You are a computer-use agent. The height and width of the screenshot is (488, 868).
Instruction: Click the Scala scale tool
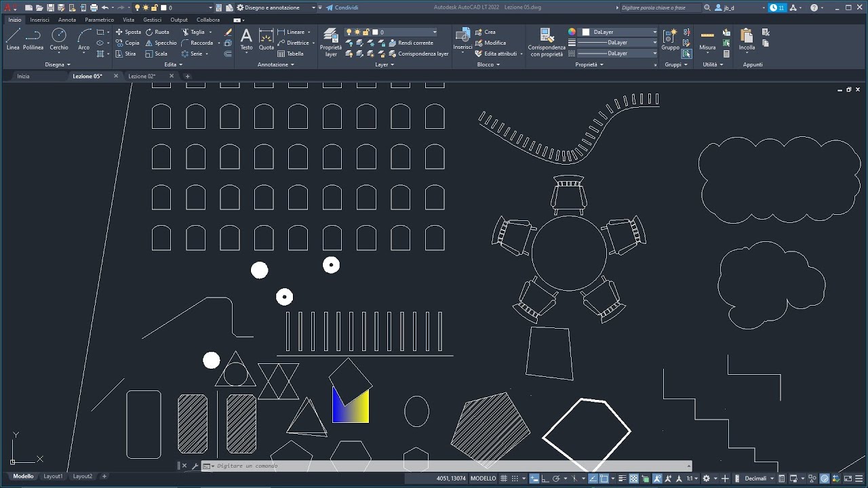tap(156, 54)
